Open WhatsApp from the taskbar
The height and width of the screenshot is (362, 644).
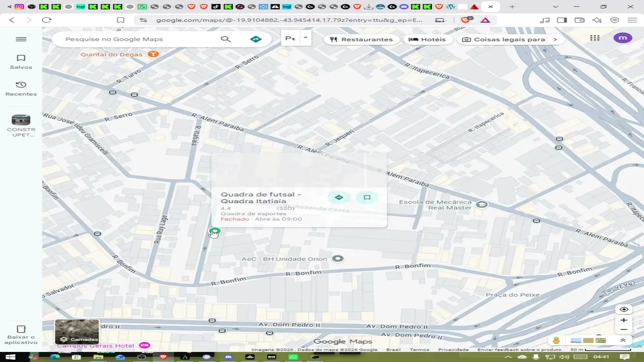coord(293,357)
